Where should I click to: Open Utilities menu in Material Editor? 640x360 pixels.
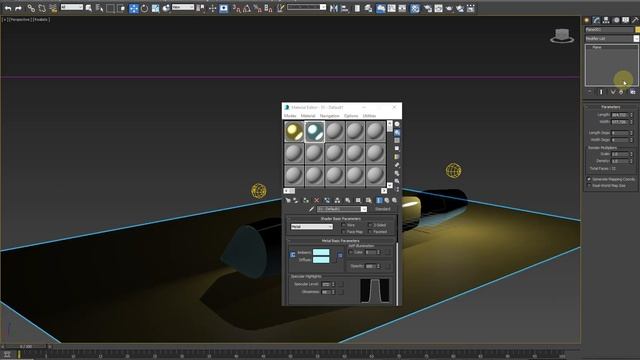click(369, 116)
